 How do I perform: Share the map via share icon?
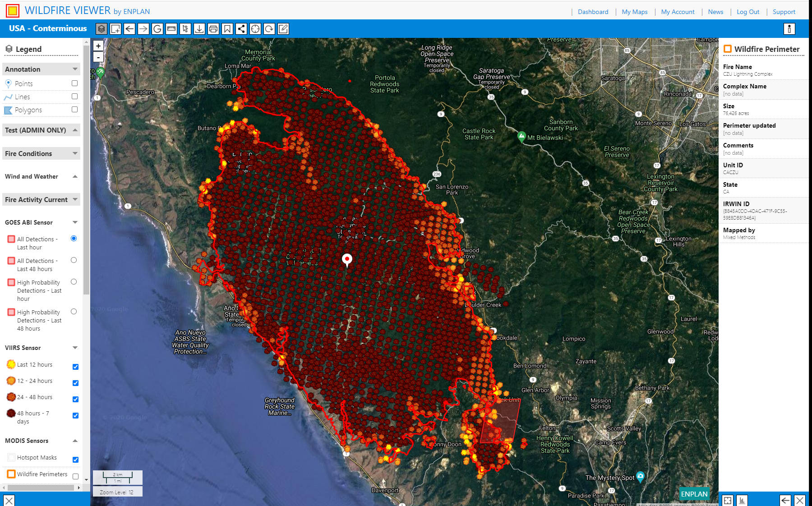241,29
